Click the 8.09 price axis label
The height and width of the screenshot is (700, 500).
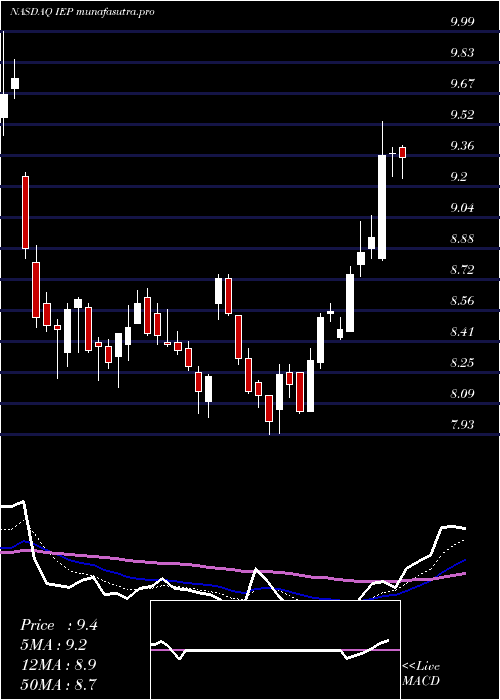[x=462, y=394]
